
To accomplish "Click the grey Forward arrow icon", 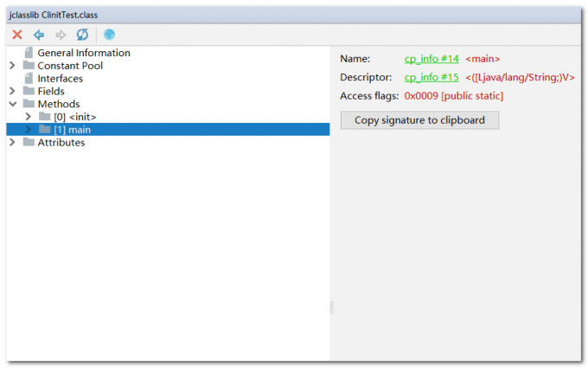I will point(61,35).
